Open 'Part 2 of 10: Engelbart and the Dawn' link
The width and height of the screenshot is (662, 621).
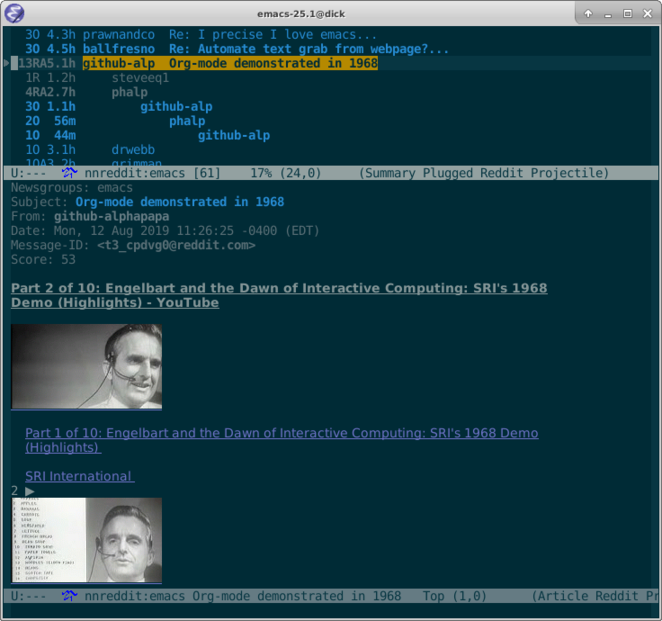[279, 295]
